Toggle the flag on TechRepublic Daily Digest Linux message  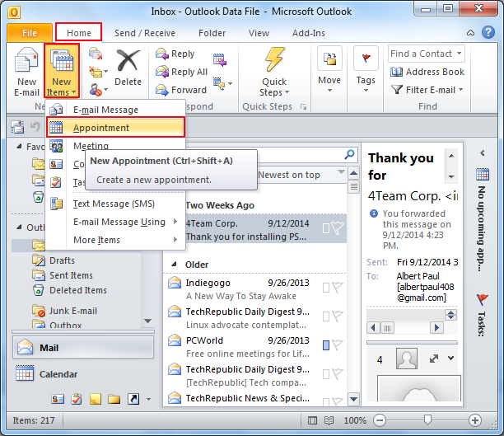[x=338, y=316]
